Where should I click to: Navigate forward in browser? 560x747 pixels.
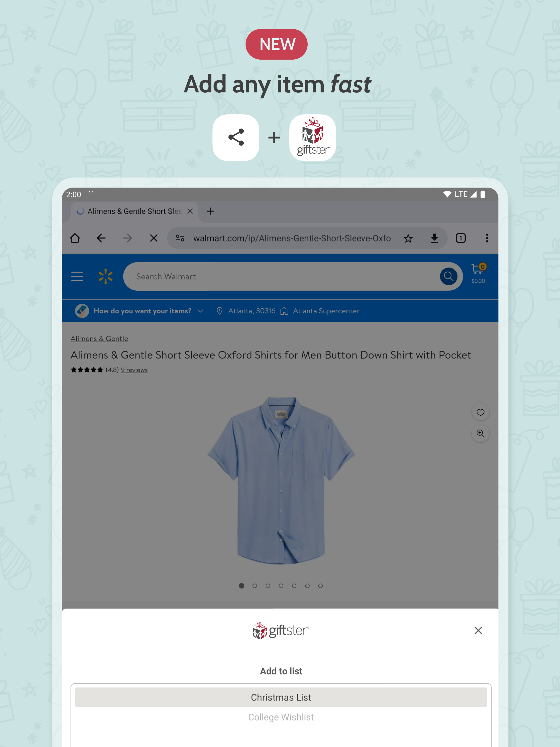(127, 238)
